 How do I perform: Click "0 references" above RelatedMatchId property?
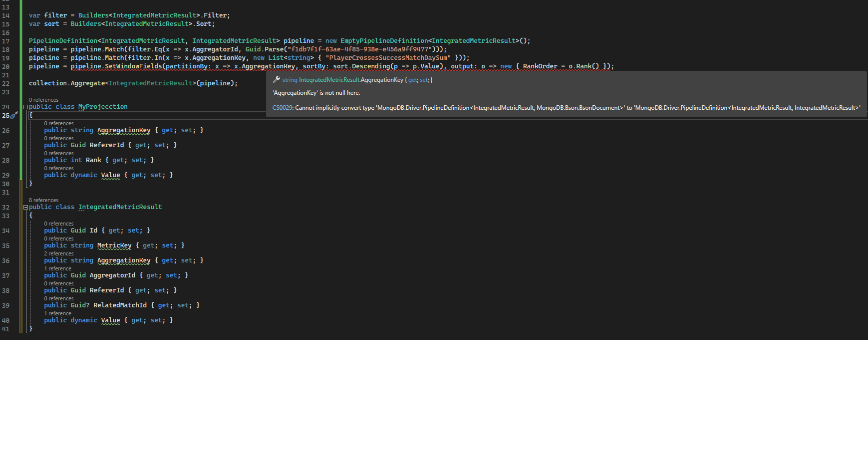pos(58,298)
